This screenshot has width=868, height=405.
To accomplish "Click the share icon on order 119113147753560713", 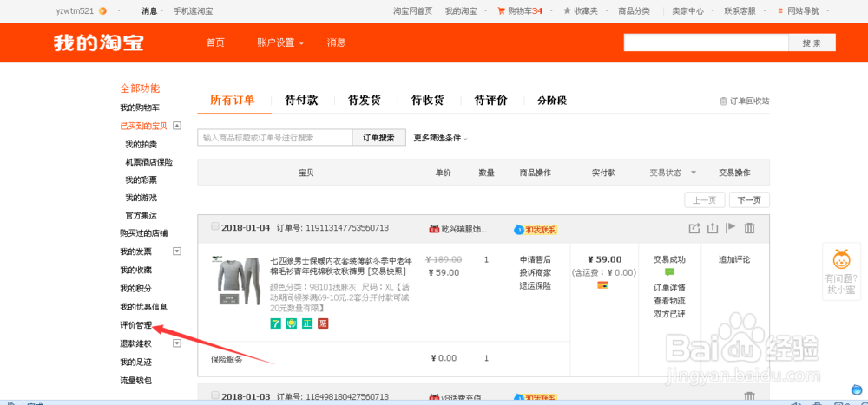I will coord(694,228).
